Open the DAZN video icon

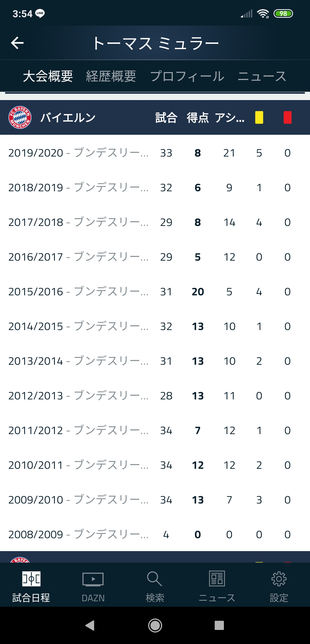click(93, 579)
